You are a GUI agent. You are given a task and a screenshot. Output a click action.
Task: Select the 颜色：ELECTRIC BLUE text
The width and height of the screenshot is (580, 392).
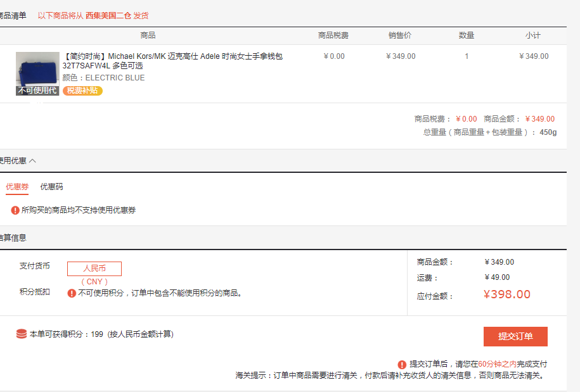[103, 78]
